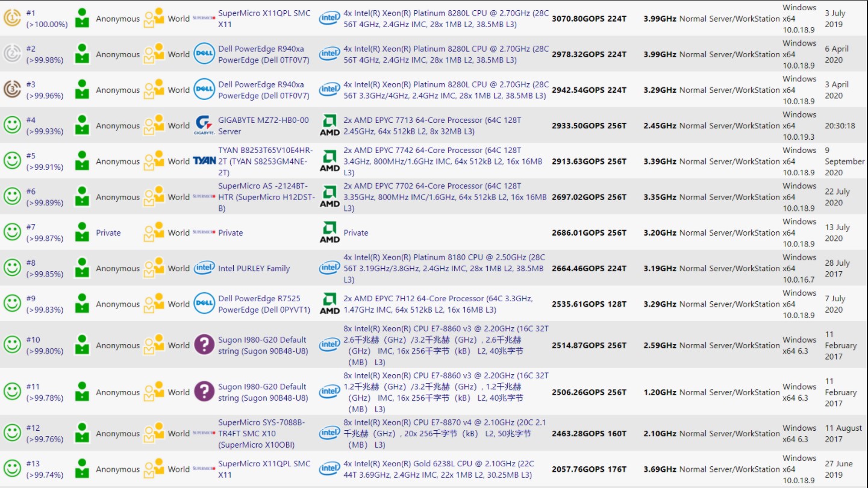Open the AMD EPYC 7713 processor link

(432, 125)
